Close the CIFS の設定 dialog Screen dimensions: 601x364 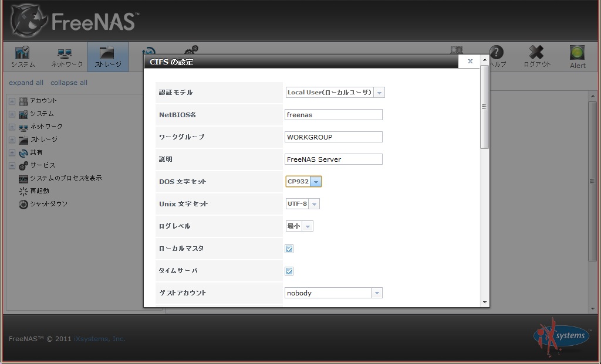[470, 61]
